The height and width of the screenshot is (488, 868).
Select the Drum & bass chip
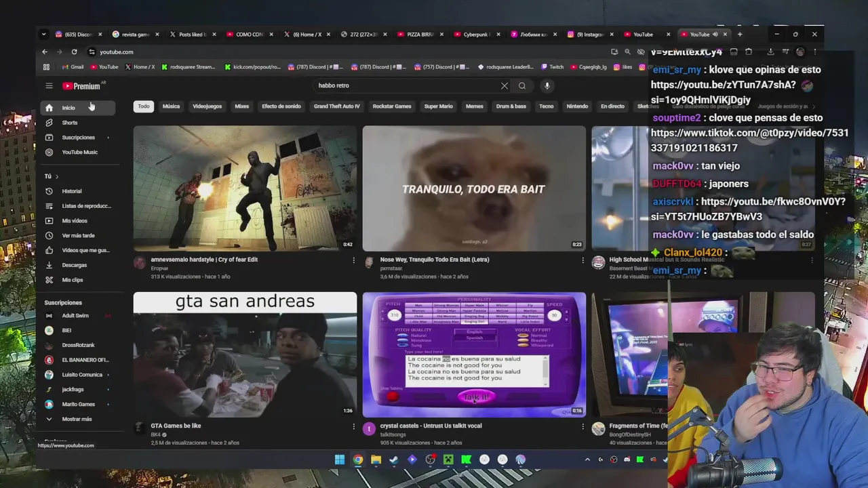coord(511,106)
